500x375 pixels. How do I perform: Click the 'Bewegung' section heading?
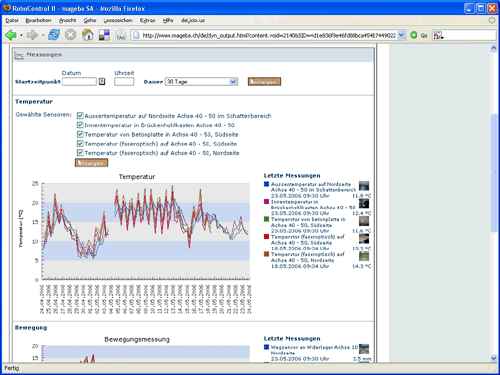point(31,327)
